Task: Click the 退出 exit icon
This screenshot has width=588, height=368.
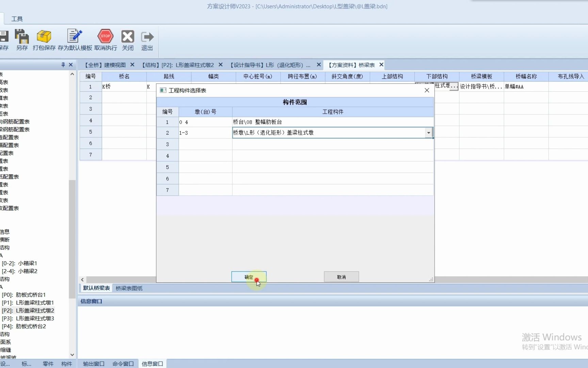Action: tap(147, 40)
